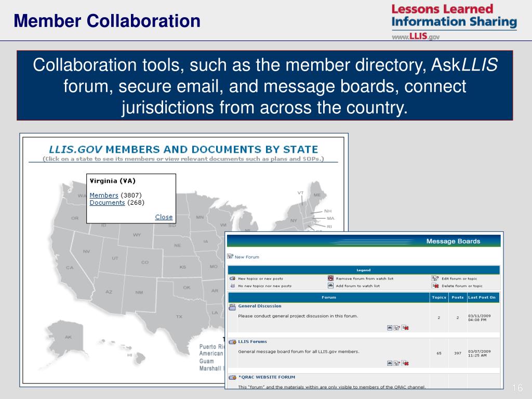The image size is (532, 399).
Task: Add General Discussion forum to watch list
Action: [390, 328]
